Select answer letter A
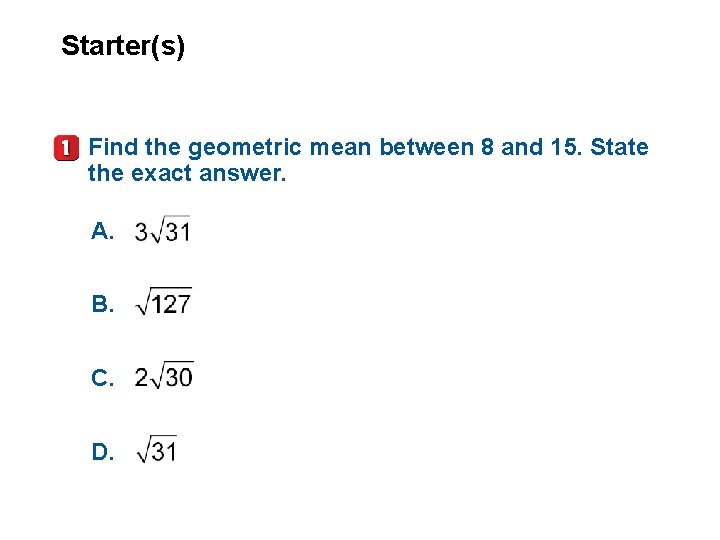Viewport: 720px width, 540px height. tap(102, 231)
